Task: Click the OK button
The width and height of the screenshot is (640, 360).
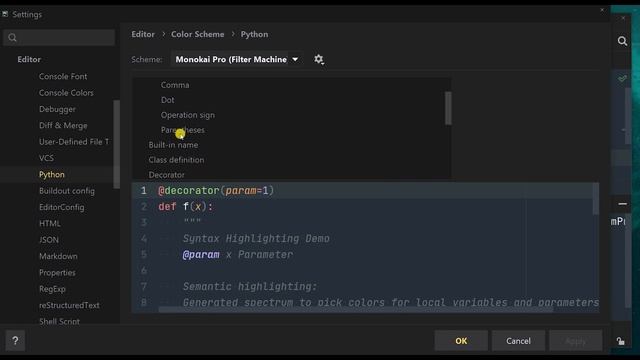Action: pos(461,341)
